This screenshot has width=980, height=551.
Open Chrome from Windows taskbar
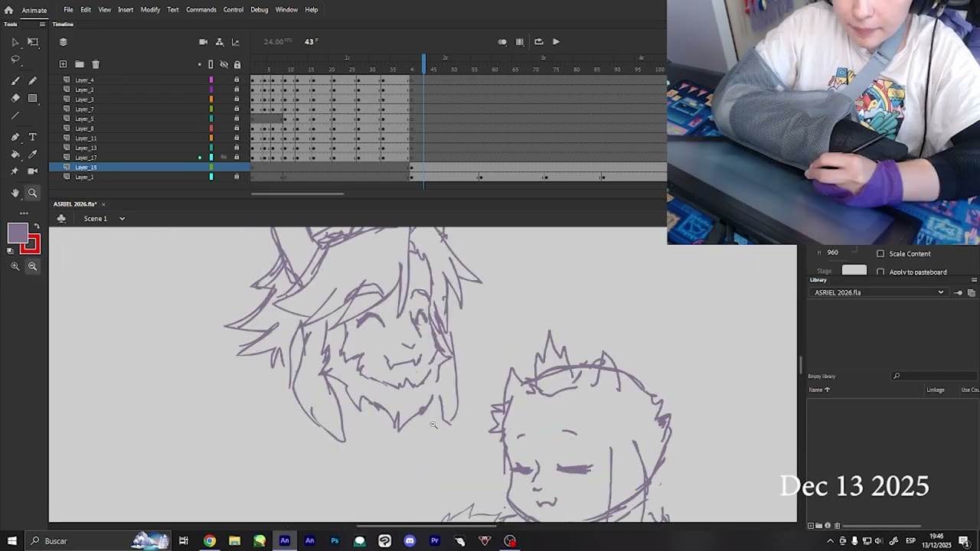209,541
